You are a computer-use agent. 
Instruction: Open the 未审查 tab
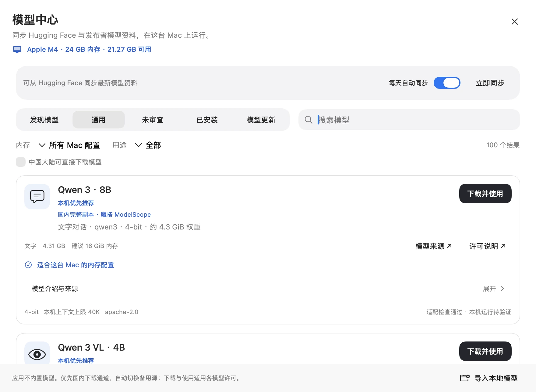[153, 120]
